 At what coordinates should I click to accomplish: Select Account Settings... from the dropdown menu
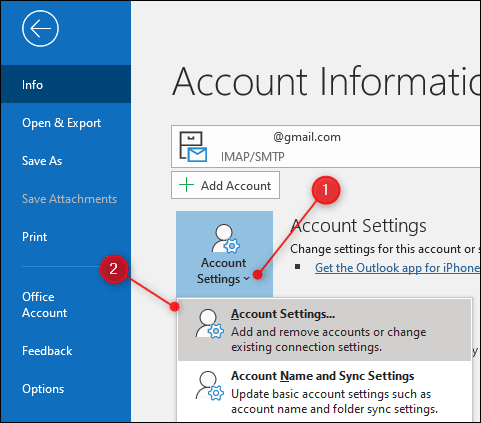[324, 330]
